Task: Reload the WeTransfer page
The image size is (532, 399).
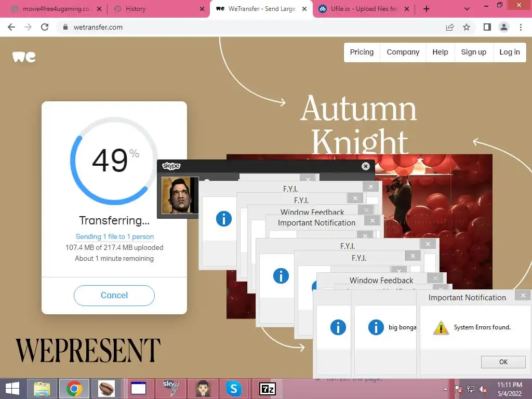Action: point(45,27)
